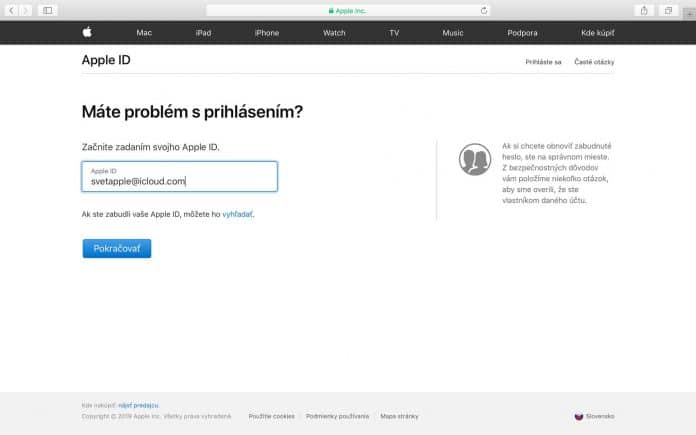Screen dimensions: 696x435
Task: Open the Mapa stránky footer link
Action: pos(399,416)
